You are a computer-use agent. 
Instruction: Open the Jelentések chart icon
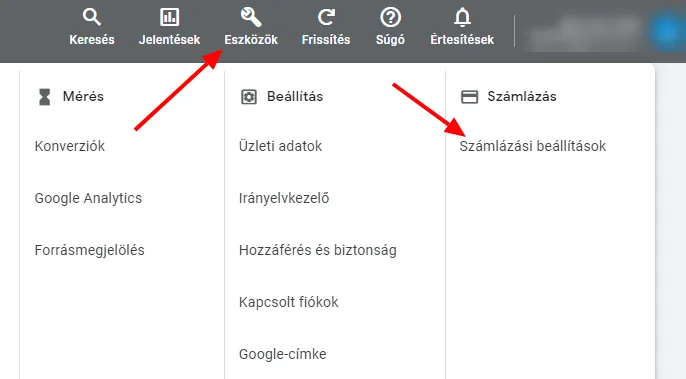tap(169, 18)
